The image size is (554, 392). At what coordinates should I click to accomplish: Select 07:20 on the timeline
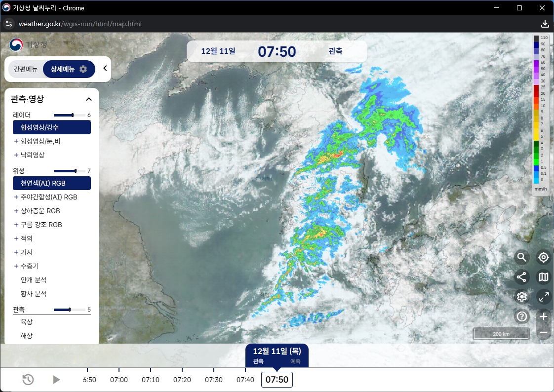tap(182, 380)
